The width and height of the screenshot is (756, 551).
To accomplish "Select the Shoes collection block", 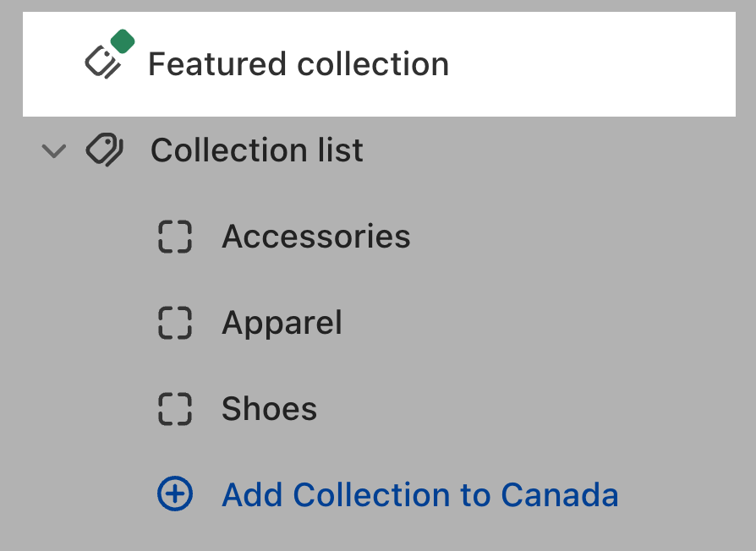I will coord(269,409).
